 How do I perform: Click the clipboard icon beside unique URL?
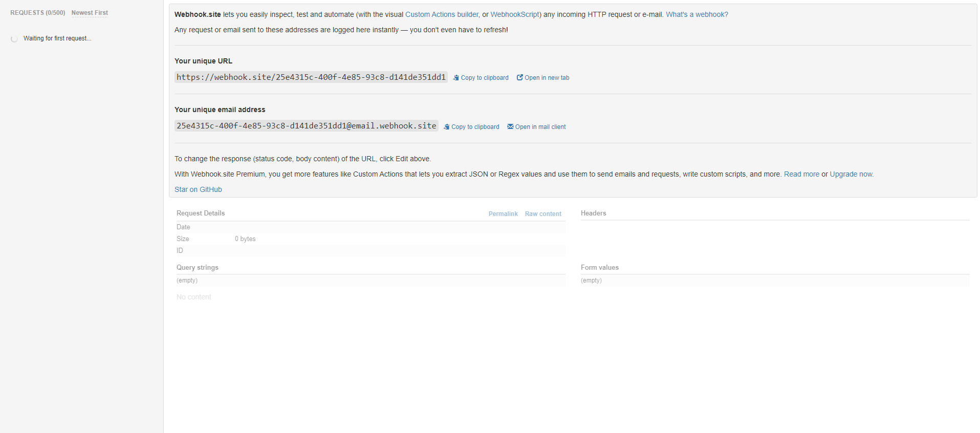click(x=456, y=78)
